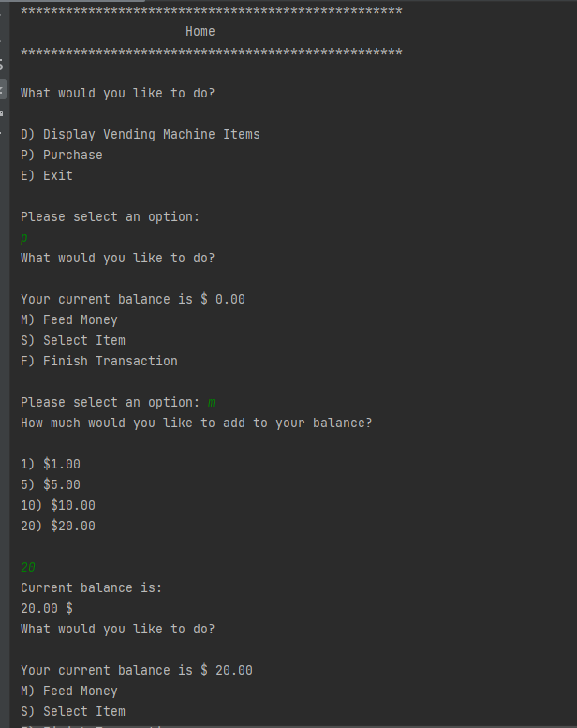
Task: Click the 'D) Display Vending Machine Items' line
Action: click(141, 134)
